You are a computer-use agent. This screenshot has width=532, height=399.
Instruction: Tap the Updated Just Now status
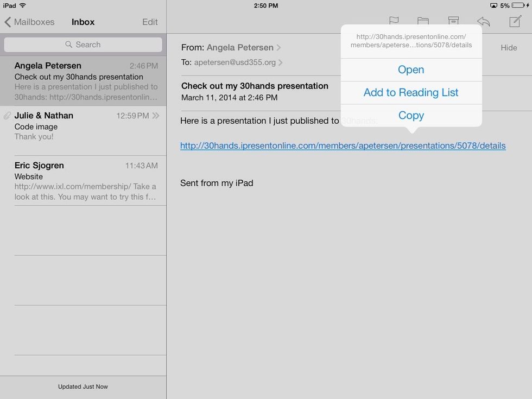[83, 387]
